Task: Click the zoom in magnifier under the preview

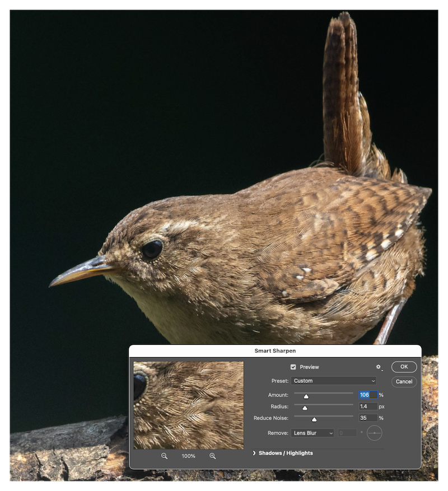Action: pyautogui.click(x=213, y=456)
